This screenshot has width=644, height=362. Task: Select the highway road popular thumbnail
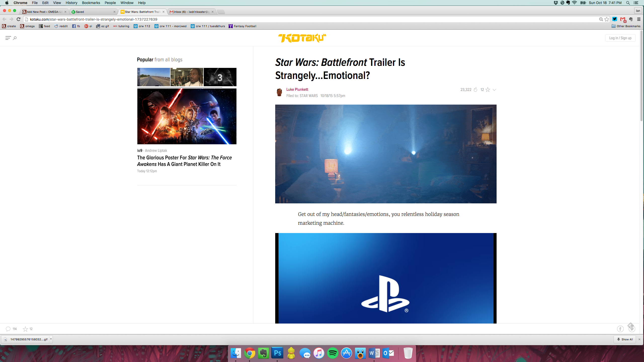click(x=153, y=77)
